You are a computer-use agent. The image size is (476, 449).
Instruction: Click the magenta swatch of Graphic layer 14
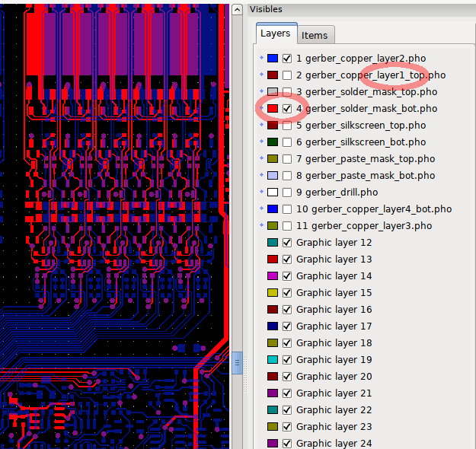click(272, 276)
